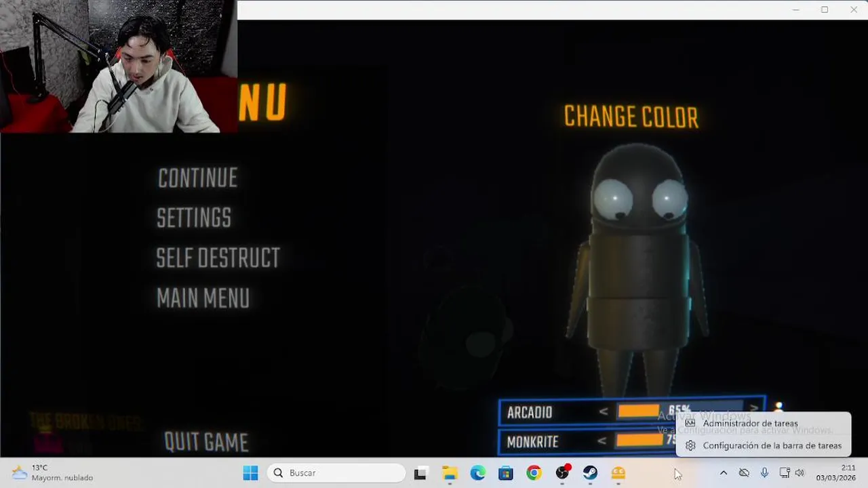Open the cloud sync tray icon

[x=744, y=473]
